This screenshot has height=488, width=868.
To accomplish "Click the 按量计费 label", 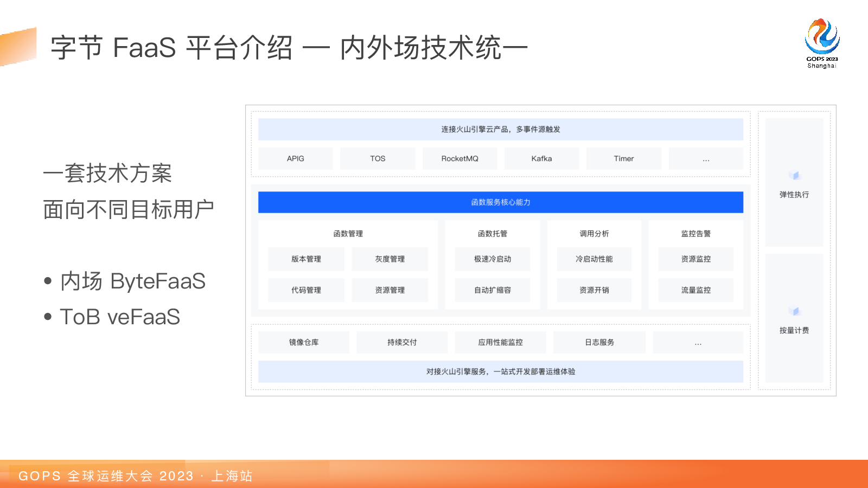I will click(794, 330).
